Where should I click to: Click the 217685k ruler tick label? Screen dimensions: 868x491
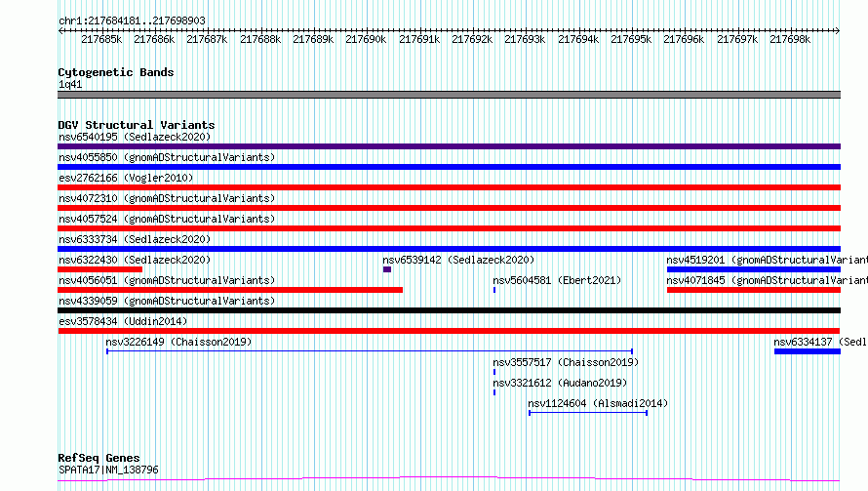(x=101, y=39)
